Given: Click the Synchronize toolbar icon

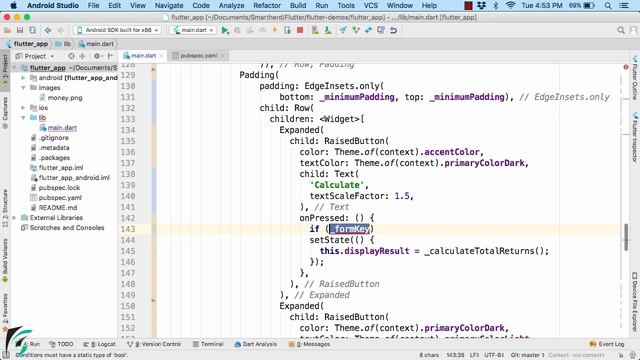Looking at the screenshot, I should point(32,30).
